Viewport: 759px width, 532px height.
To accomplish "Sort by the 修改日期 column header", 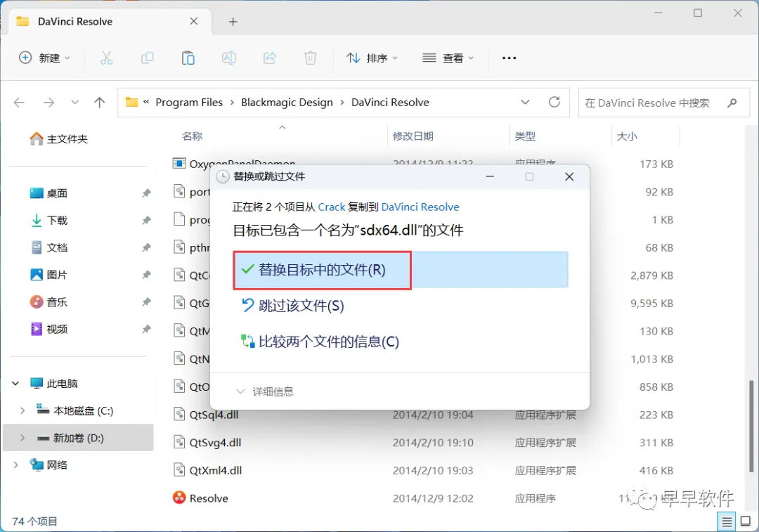I will 413,136.
